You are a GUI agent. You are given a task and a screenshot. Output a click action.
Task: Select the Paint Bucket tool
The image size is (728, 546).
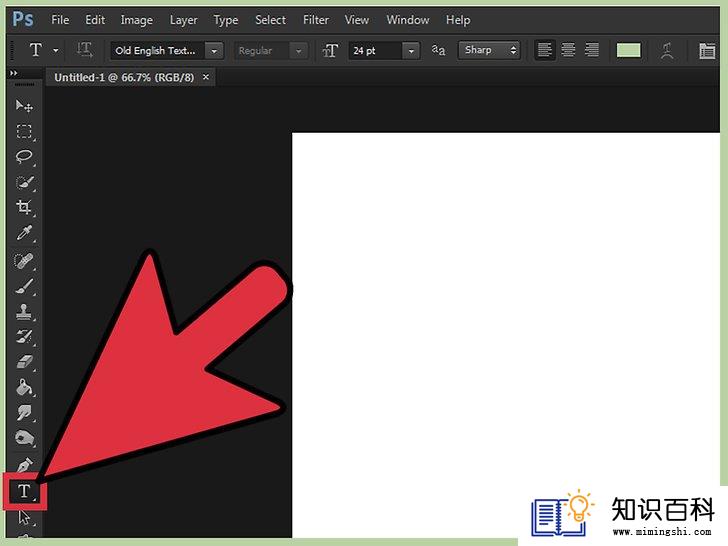point(24,387)
